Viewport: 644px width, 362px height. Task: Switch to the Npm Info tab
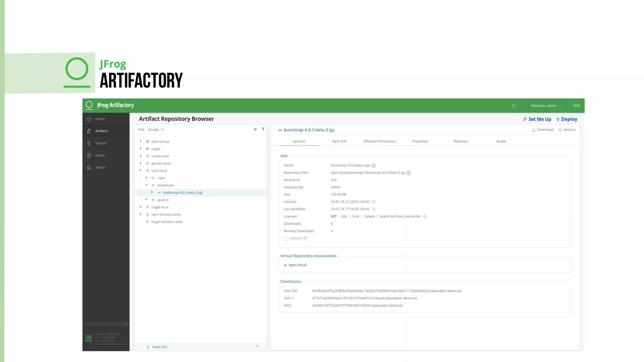[x=339, y=141]
